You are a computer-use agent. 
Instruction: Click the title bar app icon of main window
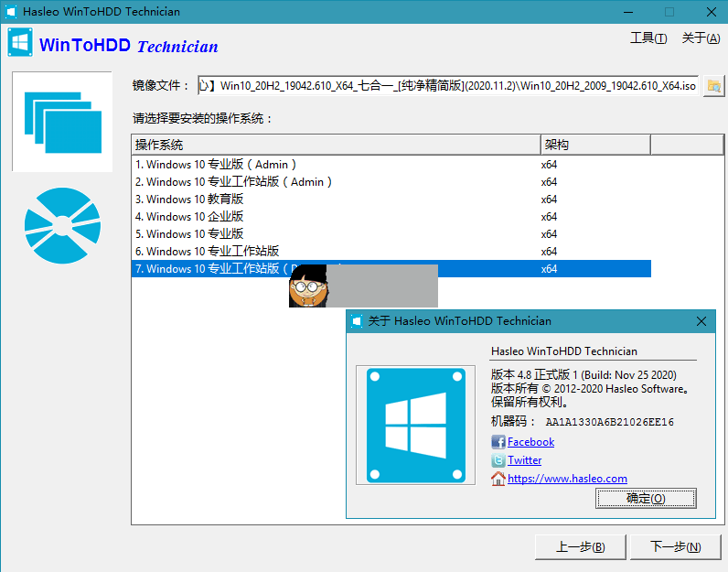point(11,12)
